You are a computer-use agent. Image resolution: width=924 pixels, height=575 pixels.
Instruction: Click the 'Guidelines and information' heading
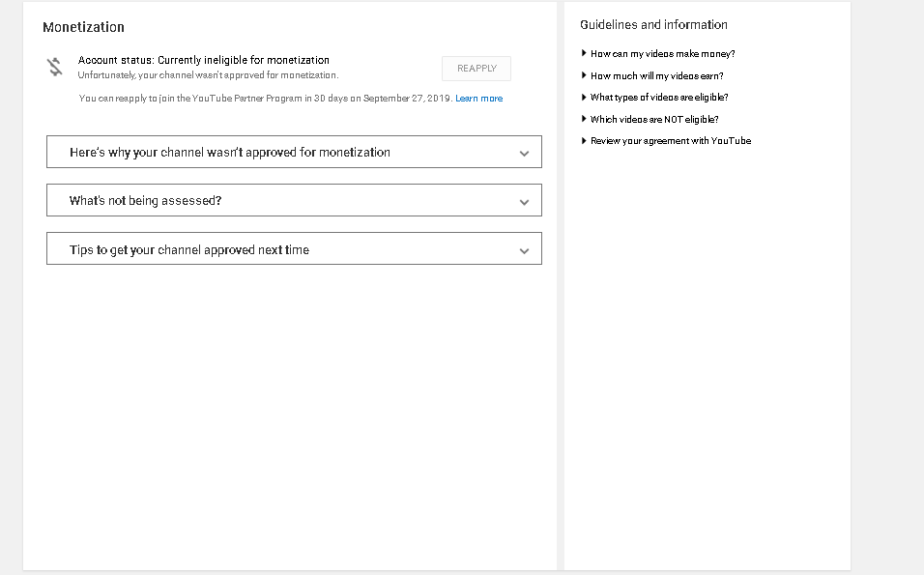coord(653,25)
